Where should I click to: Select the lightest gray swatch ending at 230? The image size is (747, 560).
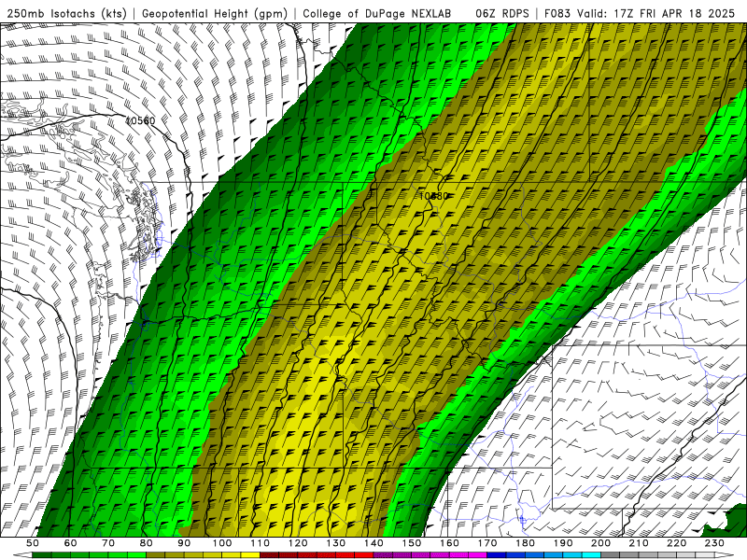click(x=705, y=555)
